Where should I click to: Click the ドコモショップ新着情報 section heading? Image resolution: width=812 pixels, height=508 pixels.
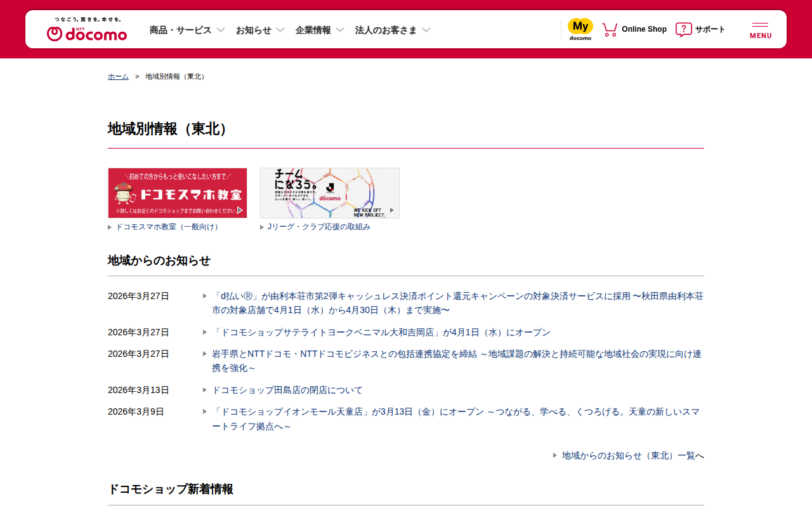click(171, 489)
